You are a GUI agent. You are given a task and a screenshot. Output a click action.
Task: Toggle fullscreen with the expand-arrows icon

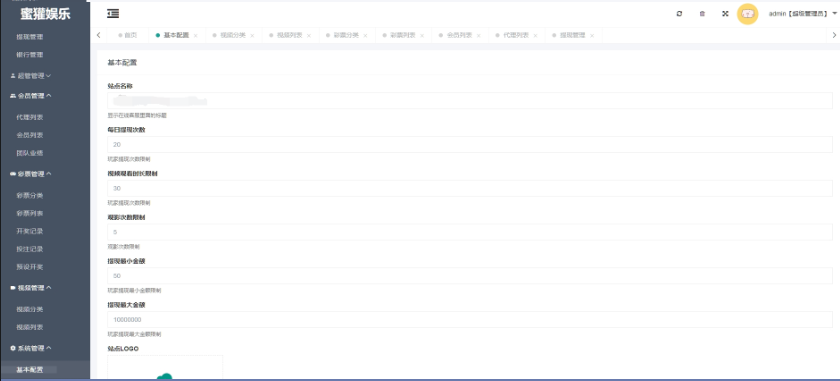pos(725,14)
